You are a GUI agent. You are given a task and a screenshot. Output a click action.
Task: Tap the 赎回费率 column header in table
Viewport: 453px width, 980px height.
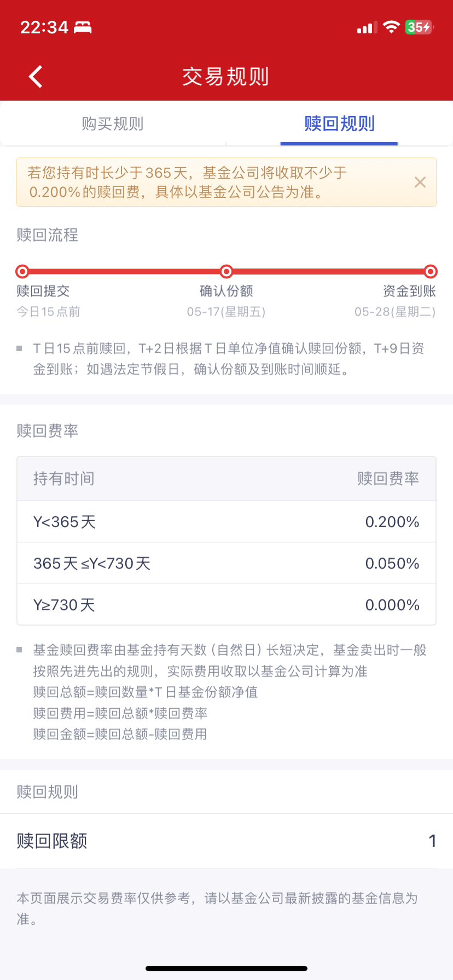pyautogui.click(x=388, y=479)
